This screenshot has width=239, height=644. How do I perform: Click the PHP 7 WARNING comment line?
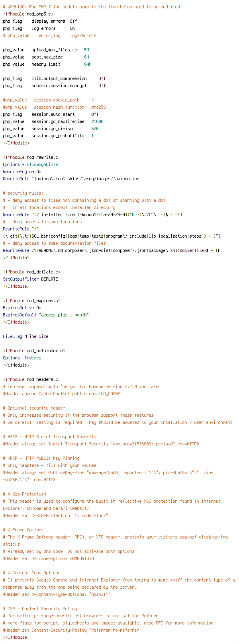[92, 7]
